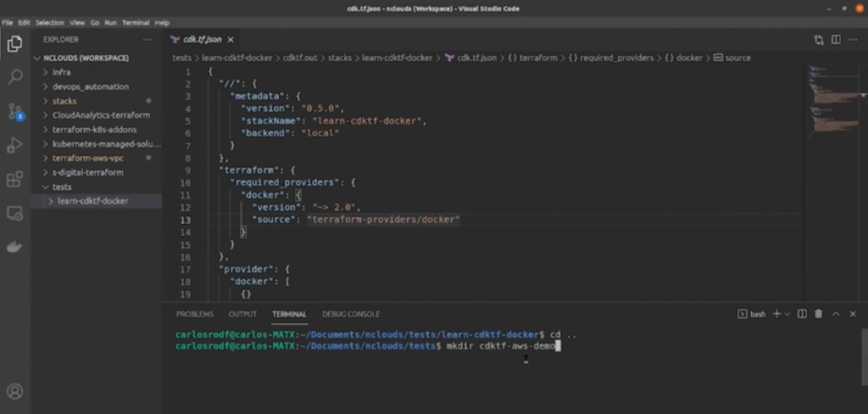
Task: Open the View menu
Action: click(77, 23)
